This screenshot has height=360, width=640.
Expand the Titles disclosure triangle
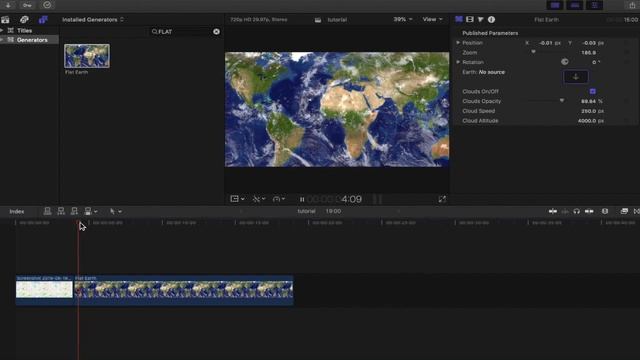click(x=2, y=30)
